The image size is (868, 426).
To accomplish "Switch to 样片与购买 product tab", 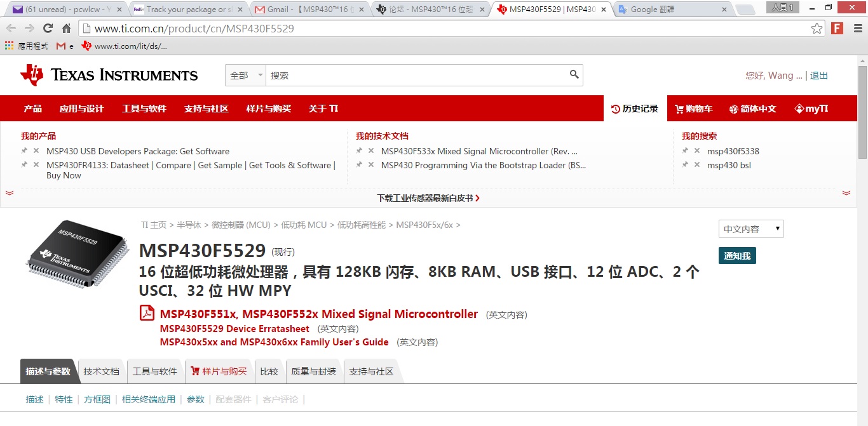I will coord(219,371).
